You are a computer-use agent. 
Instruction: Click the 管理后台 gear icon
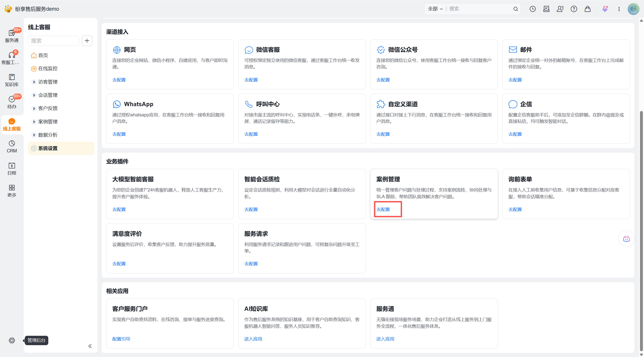(x=11, y=340)
